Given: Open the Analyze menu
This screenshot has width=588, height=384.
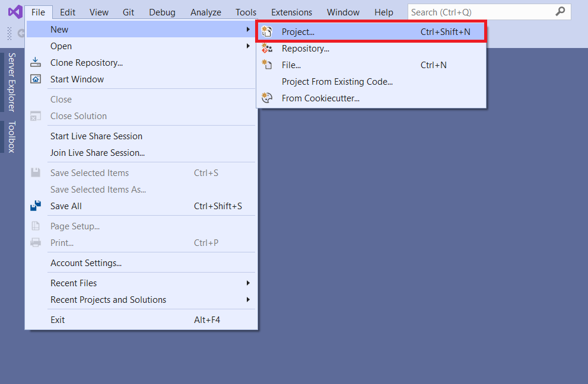Looking at the screenshot, I should coord(206,12).
